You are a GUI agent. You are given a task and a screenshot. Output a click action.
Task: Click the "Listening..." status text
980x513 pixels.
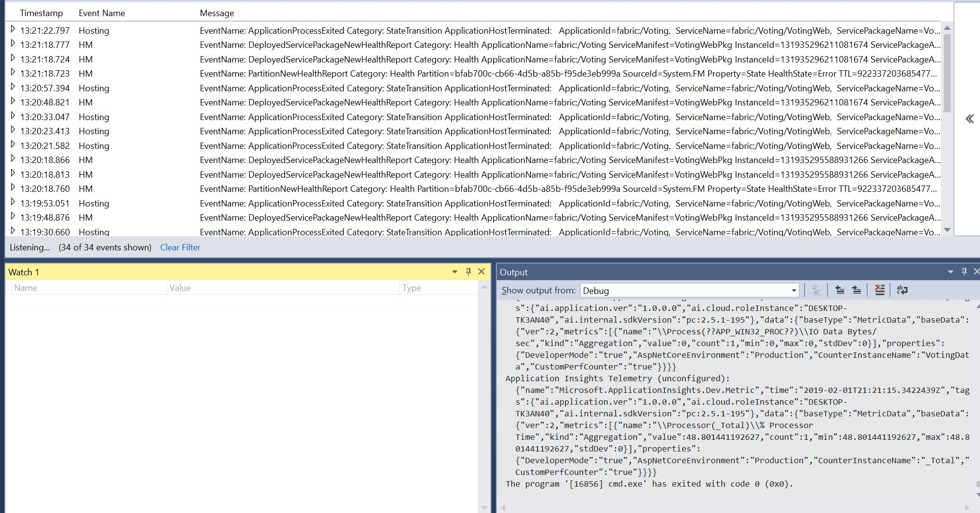(x=30, y=247)
